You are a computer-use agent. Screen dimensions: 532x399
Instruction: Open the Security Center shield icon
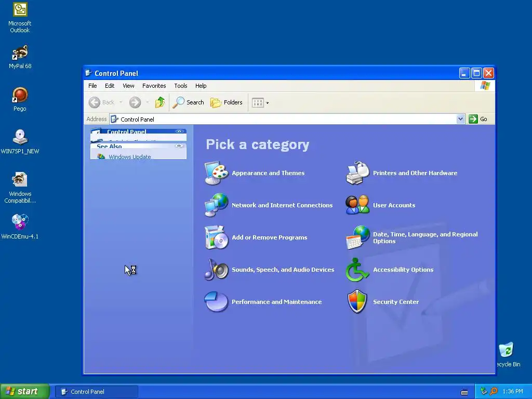point(357,301)
